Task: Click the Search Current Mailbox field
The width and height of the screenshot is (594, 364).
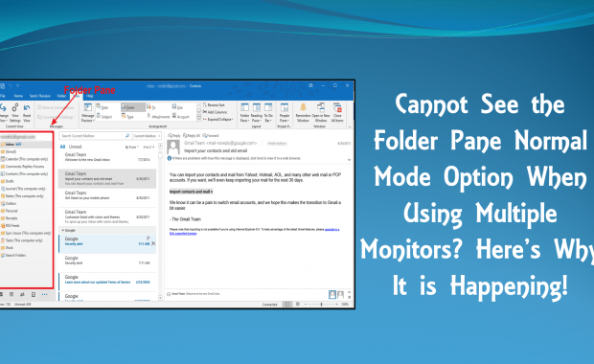Action: [95, 136]
